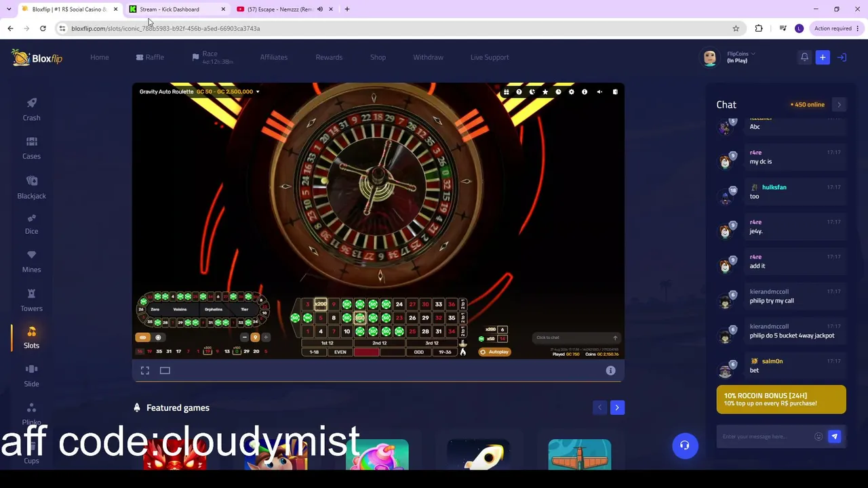
Task: Click the Action required button in Chrome
Action: (836, 28)
